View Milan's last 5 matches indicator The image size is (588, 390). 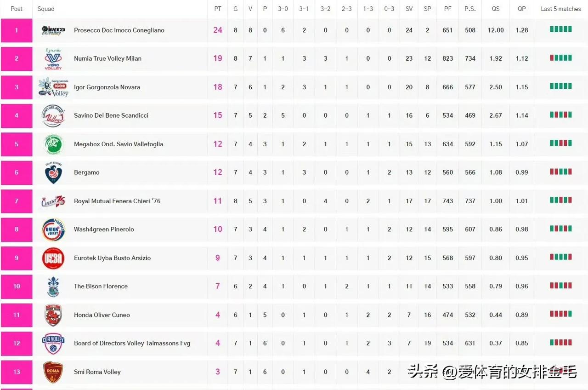[561, 57]
